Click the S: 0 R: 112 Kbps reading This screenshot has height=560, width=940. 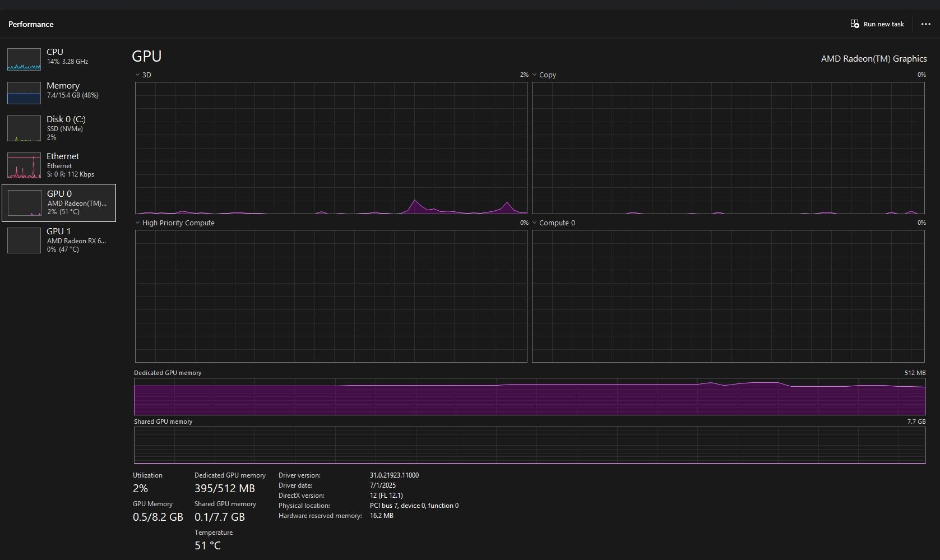tap(71, 174)
